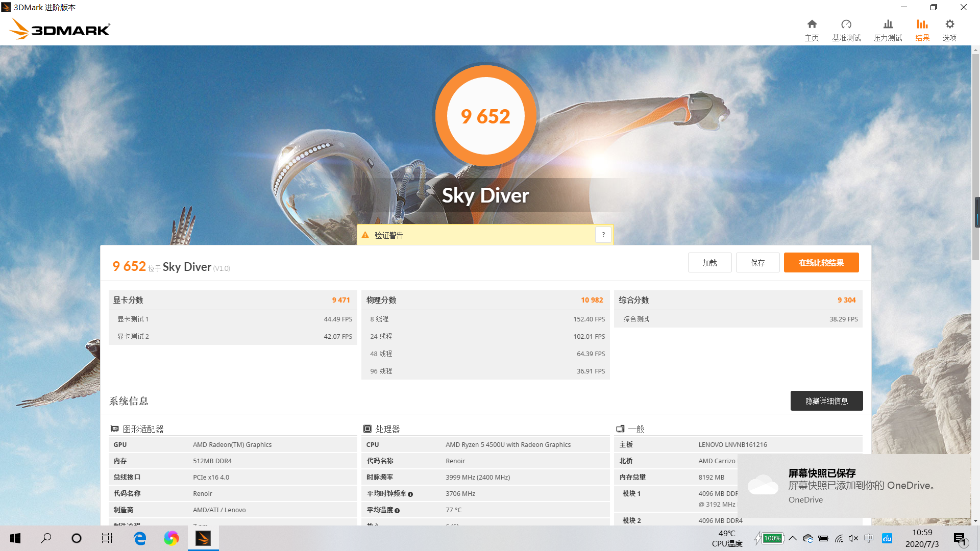Screen dimensions: 980x551
Task: Open Task View on taskbar
Action: pyautogui.click(x=107, y=538)
